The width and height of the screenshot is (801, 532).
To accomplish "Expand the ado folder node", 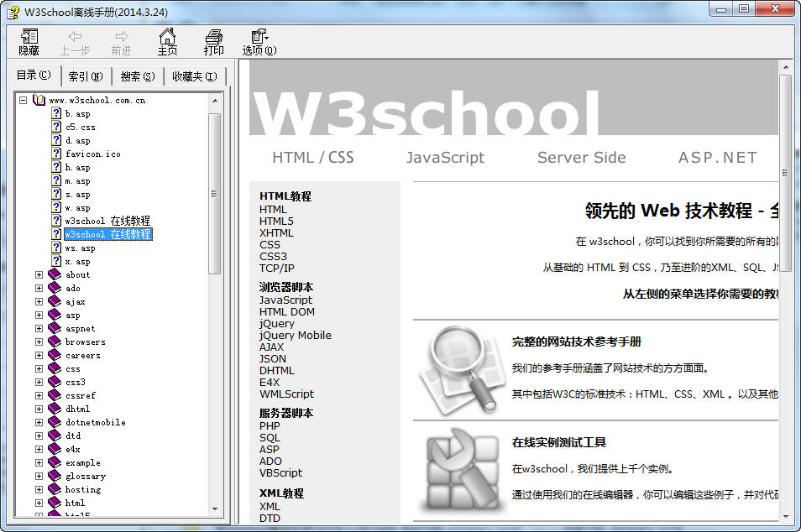I will tap(39, 288).
